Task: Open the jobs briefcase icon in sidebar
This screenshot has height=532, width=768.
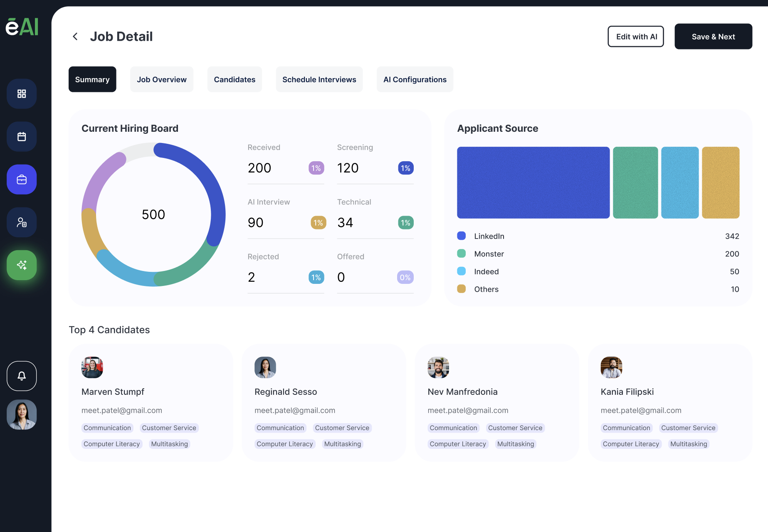Action: (21, 179)
